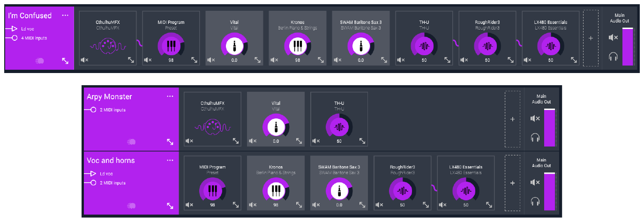Mute Kronos in the Voc and horns layer
Screen dimensions: 644x220
pos(252,205)
